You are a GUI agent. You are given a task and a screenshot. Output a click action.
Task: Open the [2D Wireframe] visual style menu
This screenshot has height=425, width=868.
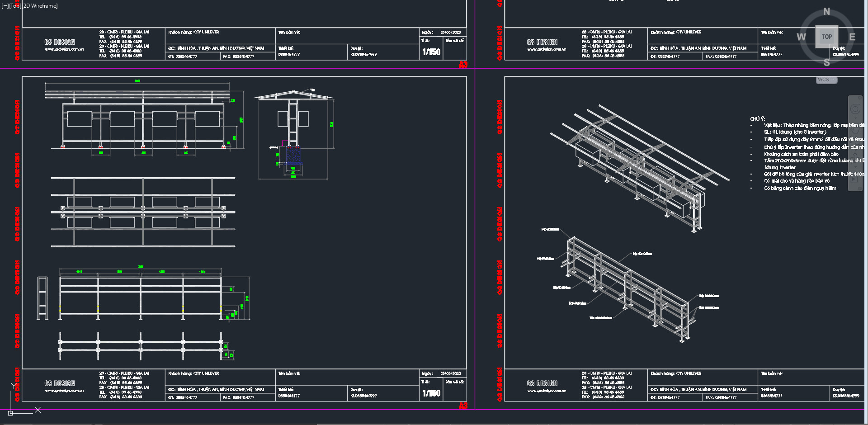click(x=40, y=6)
